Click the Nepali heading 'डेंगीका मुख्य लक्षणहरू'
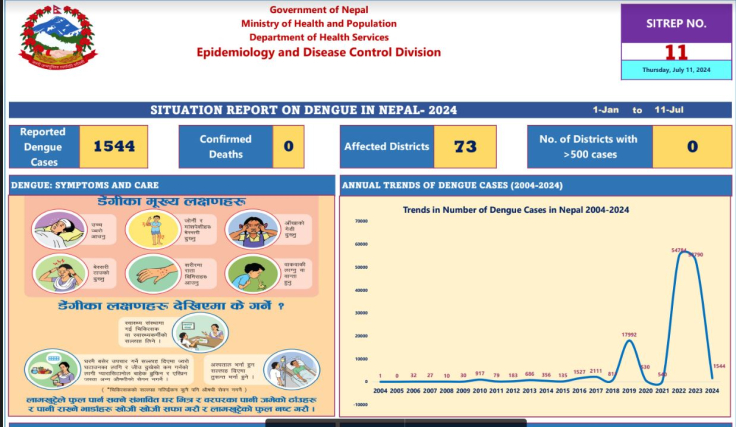Screen dimensions: 736x427 [172, 202]
